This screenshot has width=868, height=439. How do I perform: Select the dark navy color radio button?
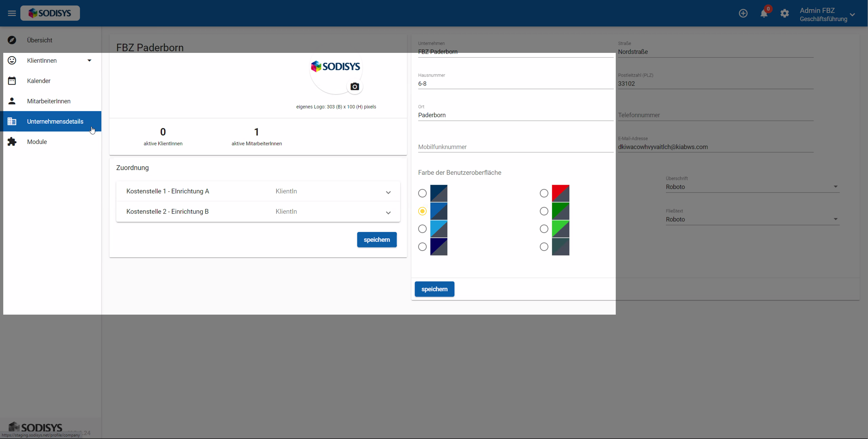(x=422, y=193)
